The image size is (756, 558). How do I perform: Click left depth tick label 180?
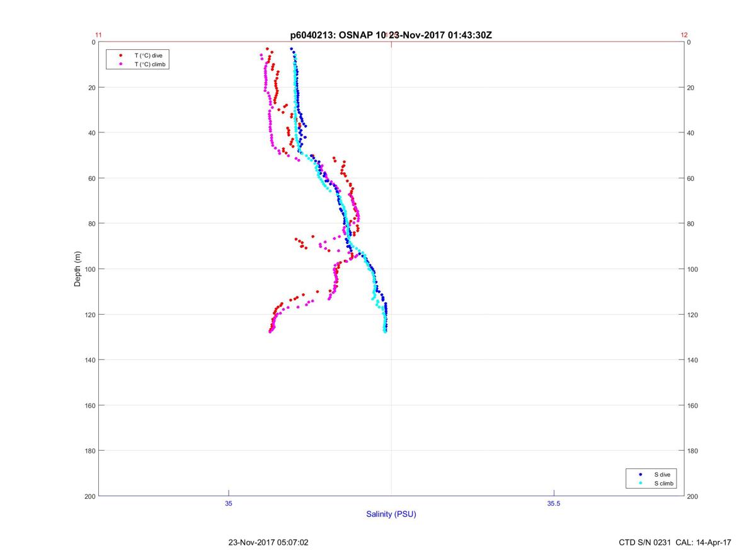click(x=89, y=451)
